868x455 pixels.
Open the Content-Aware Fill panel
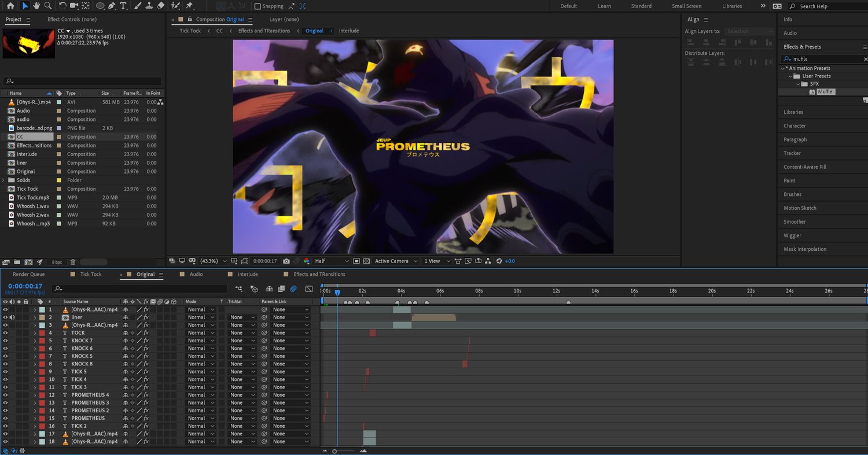click(x=805, y=167)
